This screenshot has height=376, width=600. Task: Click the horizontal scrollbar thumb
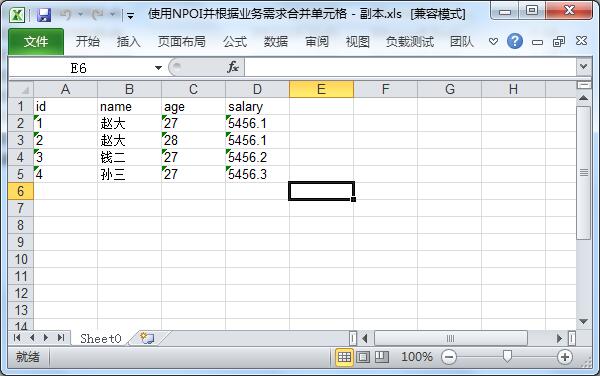(x=450, y=338)
